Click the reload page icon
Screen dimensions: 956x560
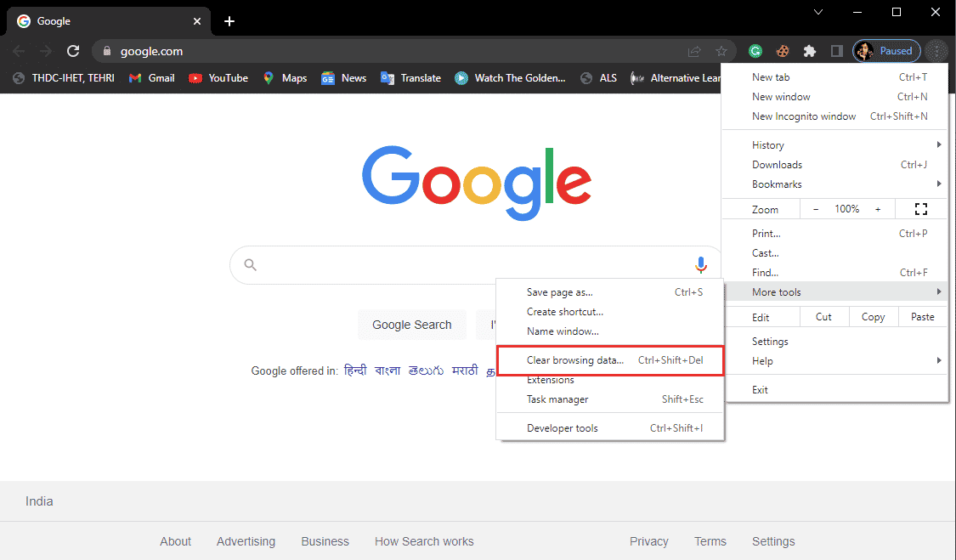click(x=73, y=51)
